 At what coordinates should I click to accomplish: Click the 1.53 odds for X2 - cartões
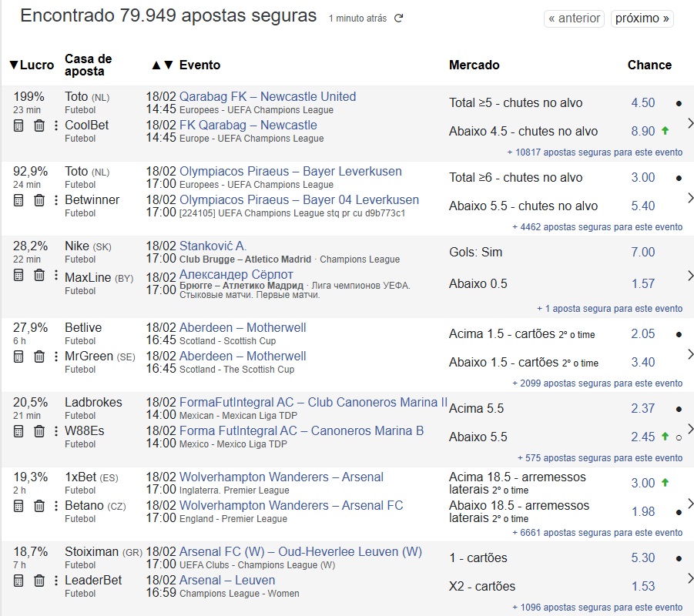(x=642, y=586)
